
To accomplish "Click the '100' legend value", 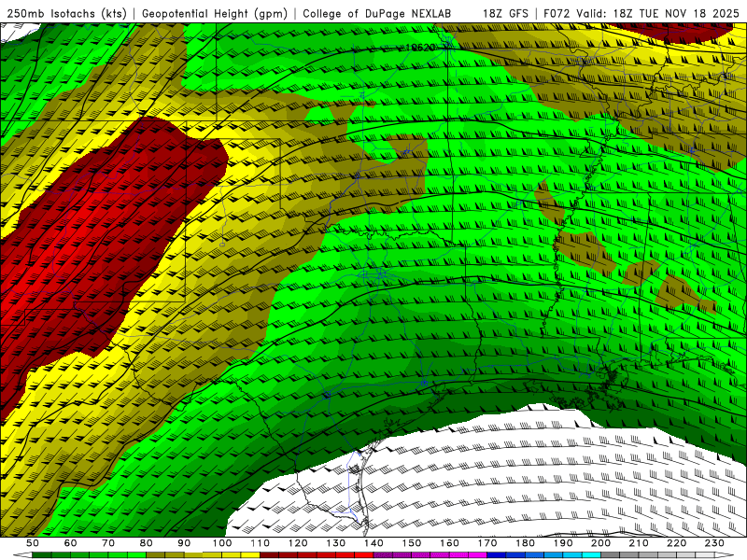I will (x=222, y=543).
